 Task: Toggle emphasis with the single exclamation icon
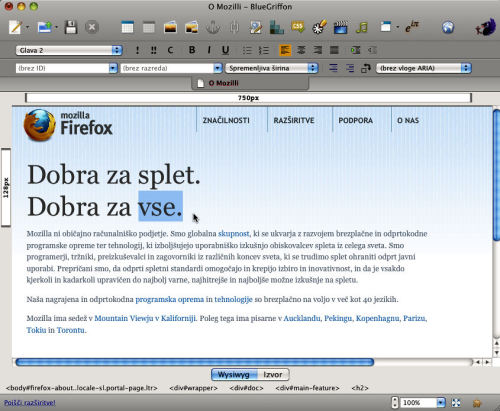(x=137, y=50)
